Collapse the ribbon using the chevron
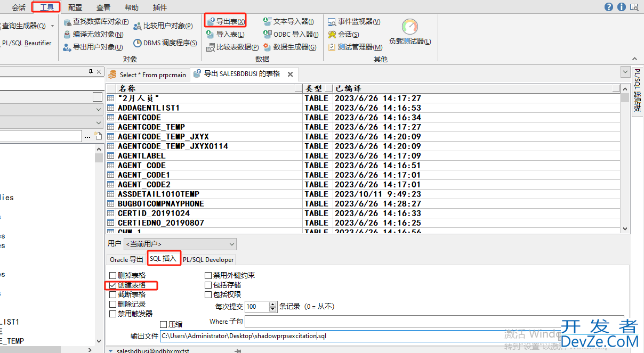Viewport: 644px width, 353px height. (x=634, y=59)
